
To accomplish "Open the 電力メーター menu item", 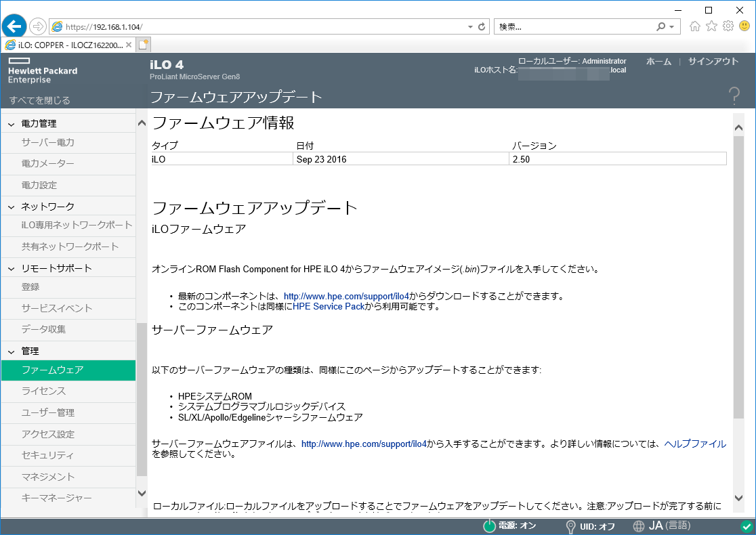I will 68,164.
